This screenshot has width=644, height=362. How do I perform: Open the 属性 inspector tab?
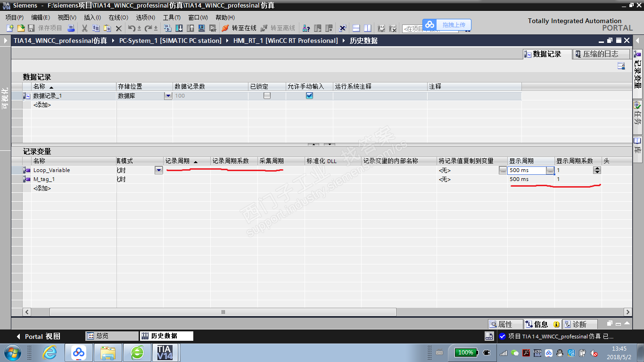[505, 324]
